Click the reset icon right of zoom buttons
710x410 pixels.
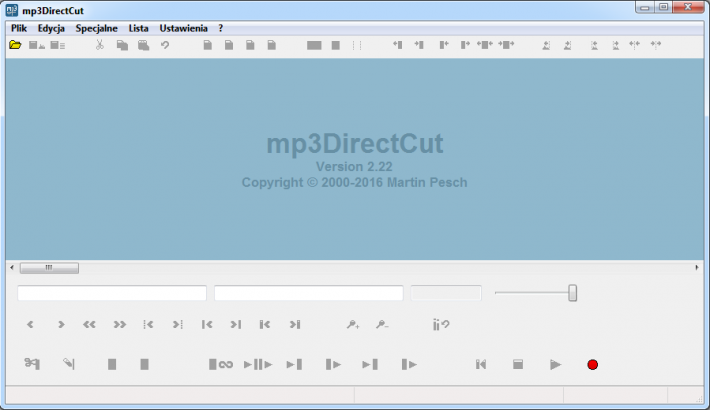441,324
